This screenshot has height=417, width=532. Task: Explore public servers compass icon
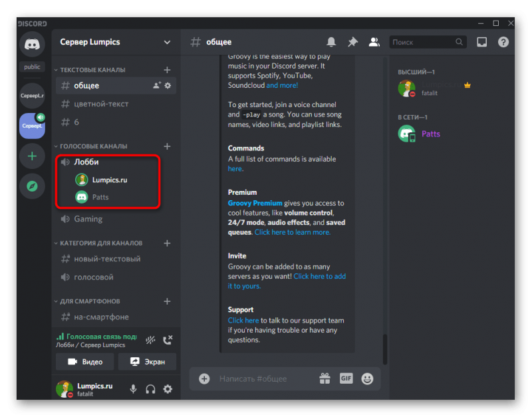[x=32, y=186]
